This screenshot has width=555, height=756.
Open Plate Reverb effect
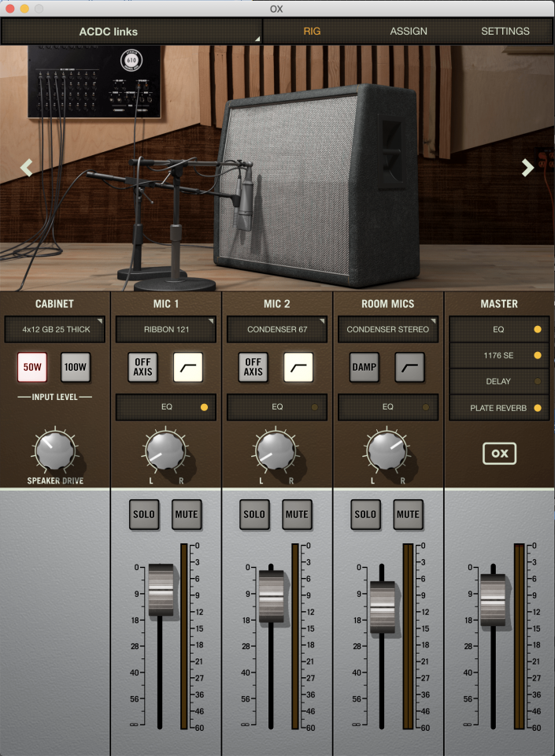point(499,408)
